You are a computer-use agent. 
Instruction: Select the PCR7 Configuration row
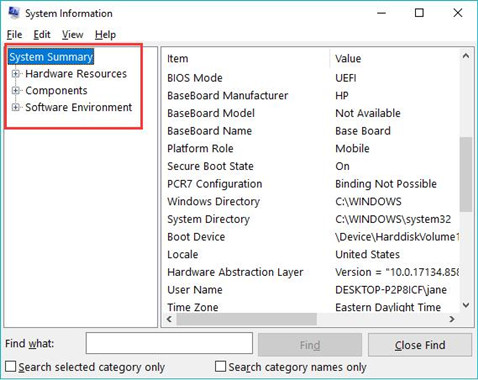(311, 184)
